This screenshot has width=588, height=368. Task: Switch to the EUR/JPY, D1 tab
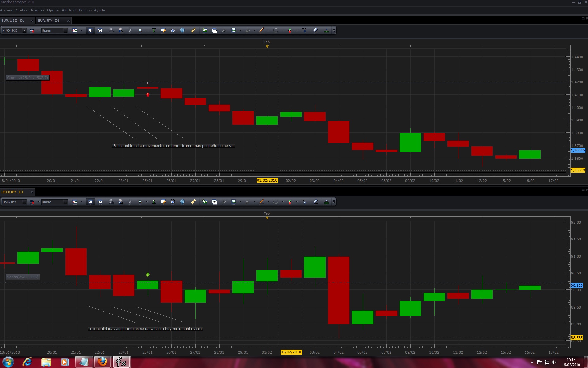(49, 21)
